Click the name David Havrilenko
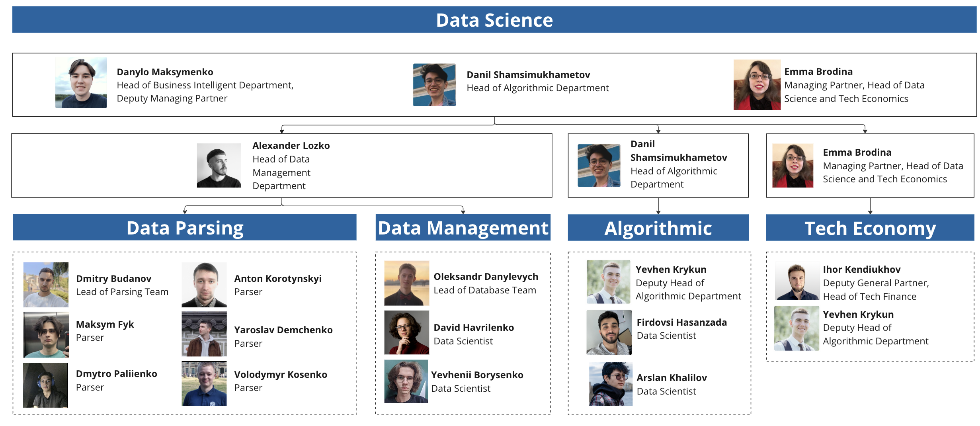 (474, 328)
